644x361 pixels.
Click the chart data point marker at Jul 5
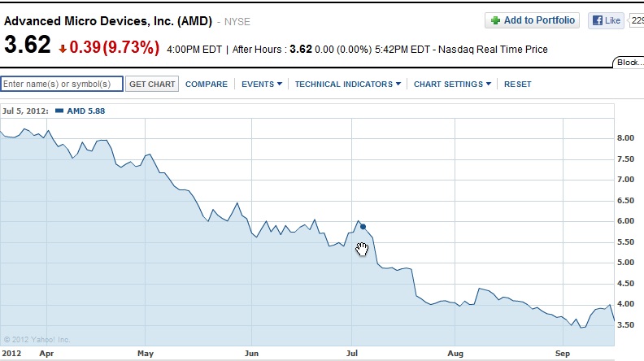click(x=363, y=227)
